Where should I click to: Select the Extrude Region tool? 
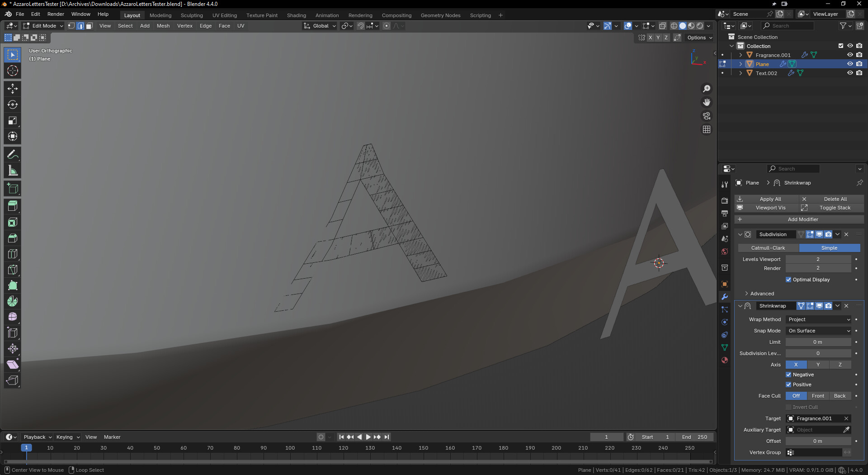coord(13,206)
